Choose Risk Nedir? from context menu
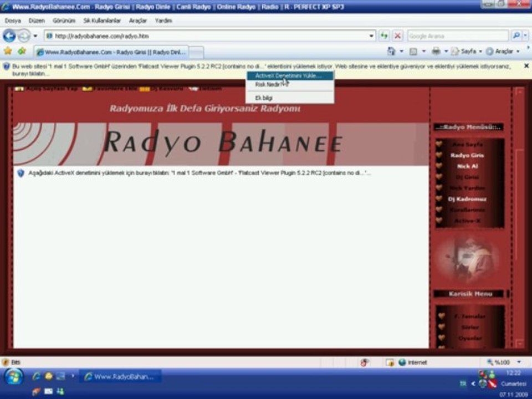 [x=290, y=84]
